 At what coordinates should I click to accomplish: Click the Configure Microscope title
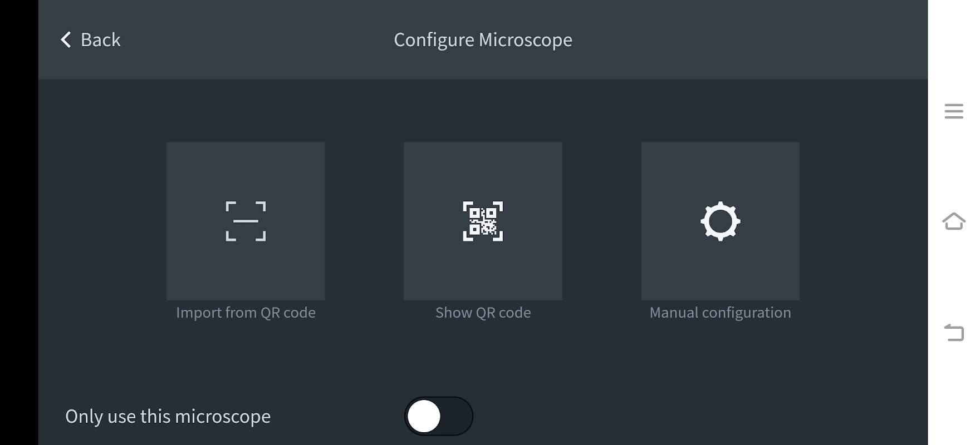(483, 40)
